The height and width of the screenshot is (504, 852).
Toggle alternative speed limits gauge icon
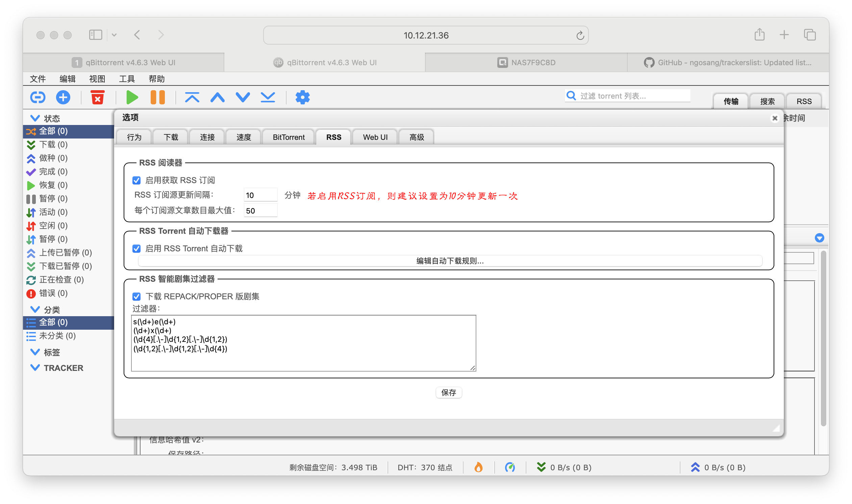[510, 467]
